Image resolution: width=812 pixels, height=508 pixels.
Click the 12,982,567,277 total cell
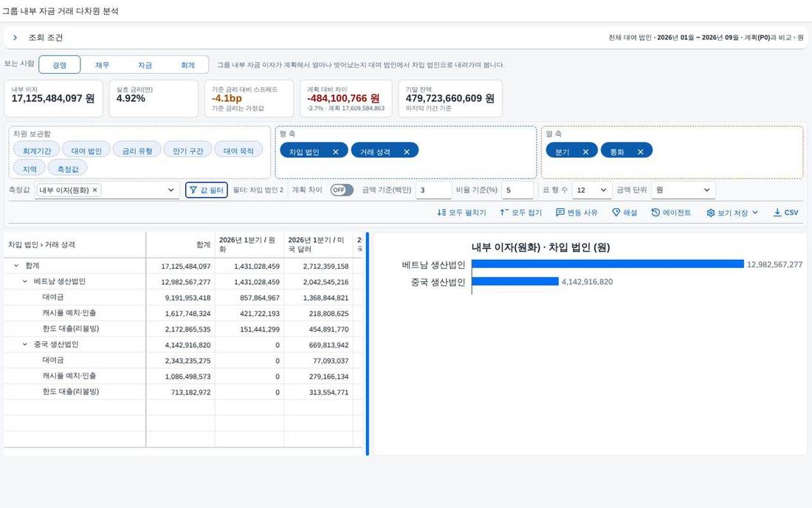180,282
